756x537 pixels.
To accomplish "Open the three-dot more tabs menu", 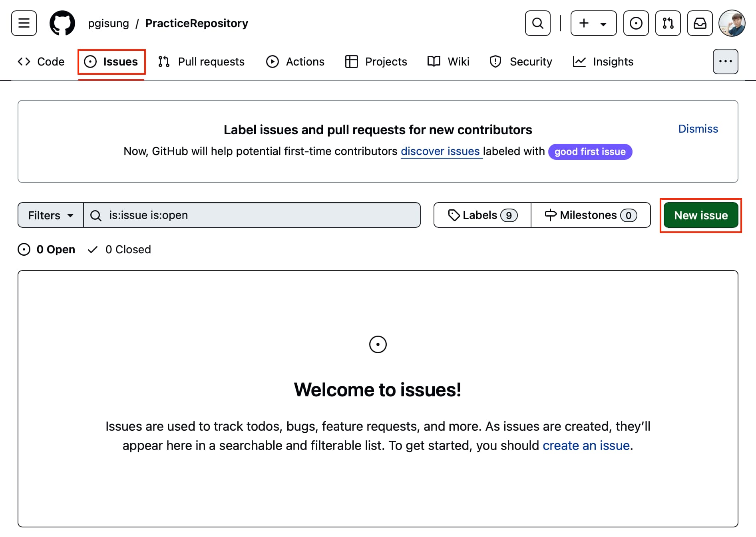I will [725, 62].
